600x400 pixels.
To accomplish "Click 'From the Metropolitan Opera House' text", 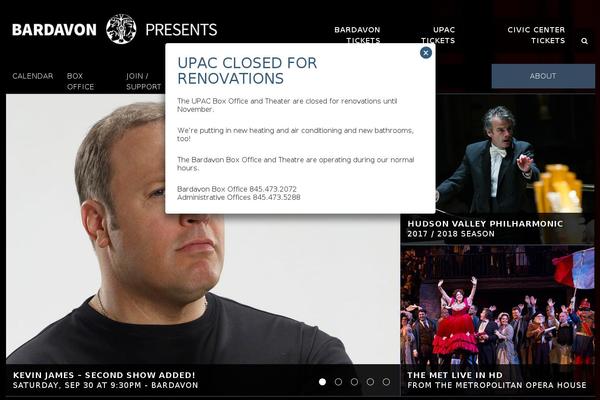I will [497, 385].
